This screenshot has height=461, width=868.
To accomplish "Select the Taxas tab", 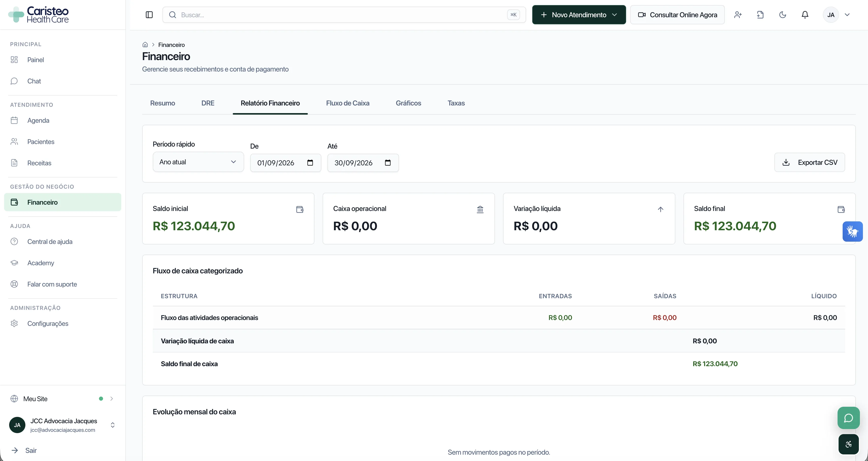I will pos(456,103).
